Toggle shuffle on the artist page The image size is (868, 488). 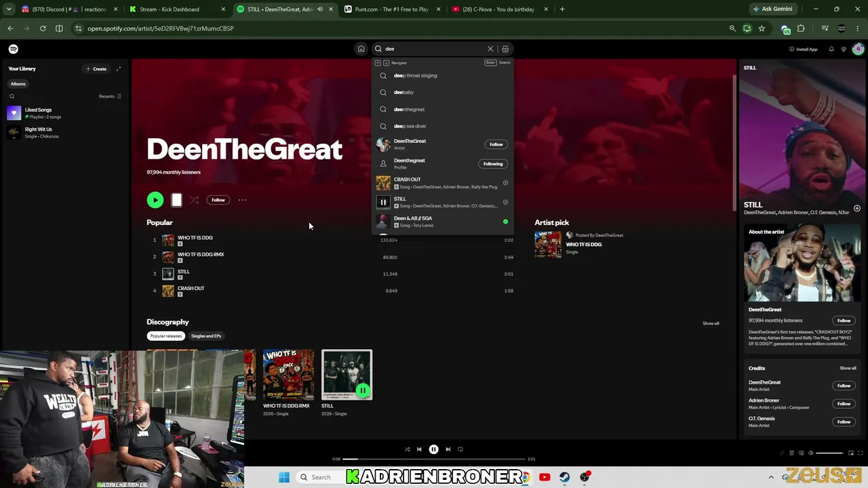point(195,200)
